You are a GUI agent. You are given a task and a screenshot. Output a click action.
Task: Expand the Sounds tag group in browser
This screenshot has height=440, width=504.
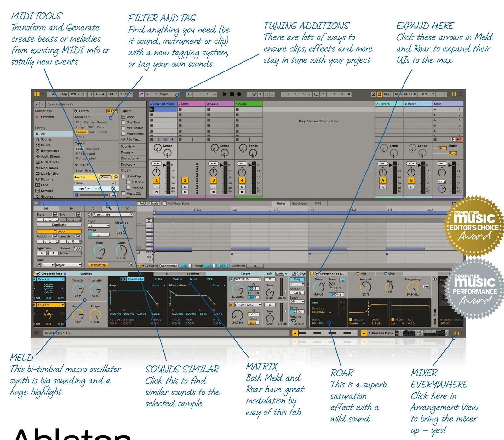click(128, 146)
